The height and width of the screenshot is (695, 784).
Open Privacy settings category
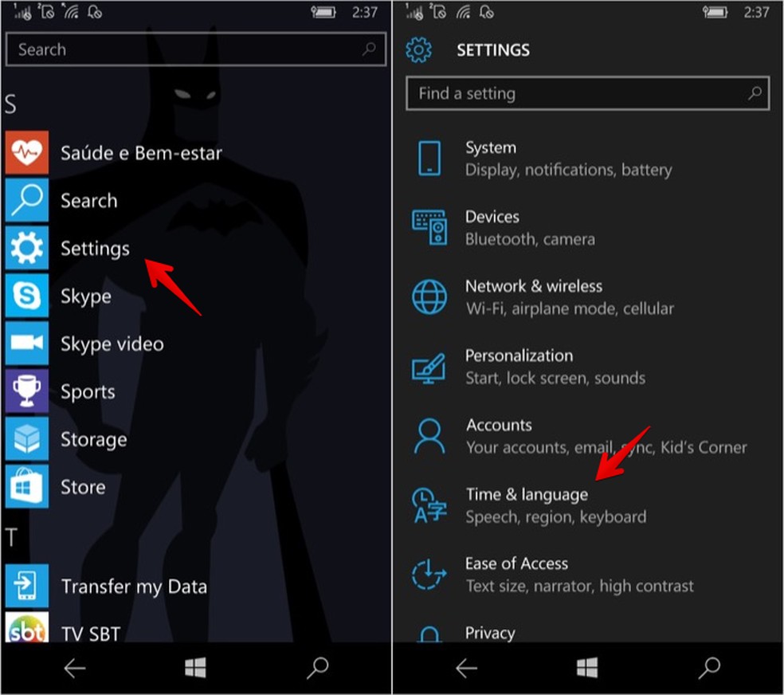click(587, 633)
